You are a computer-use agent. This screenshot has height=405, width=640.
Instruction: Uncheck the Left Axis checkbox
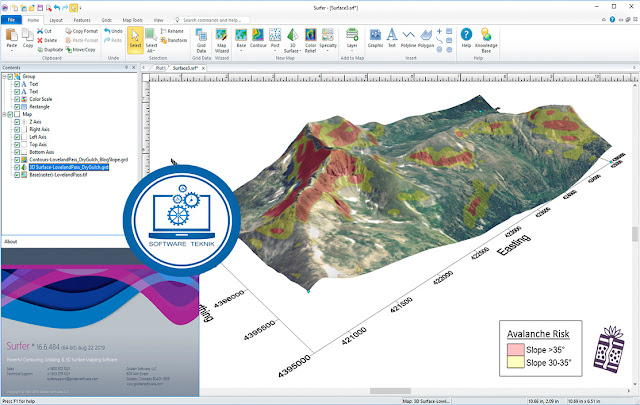(17, 137)
